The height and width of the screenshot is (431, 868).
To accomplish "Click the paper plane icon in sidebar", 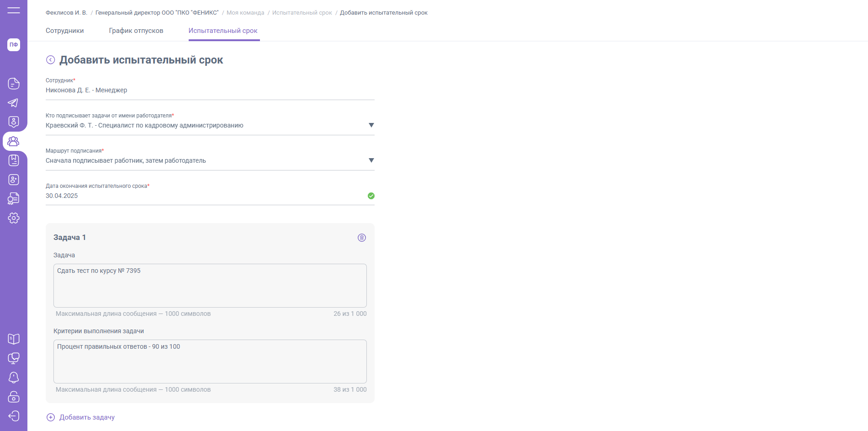I will click(x=14, y=103).
